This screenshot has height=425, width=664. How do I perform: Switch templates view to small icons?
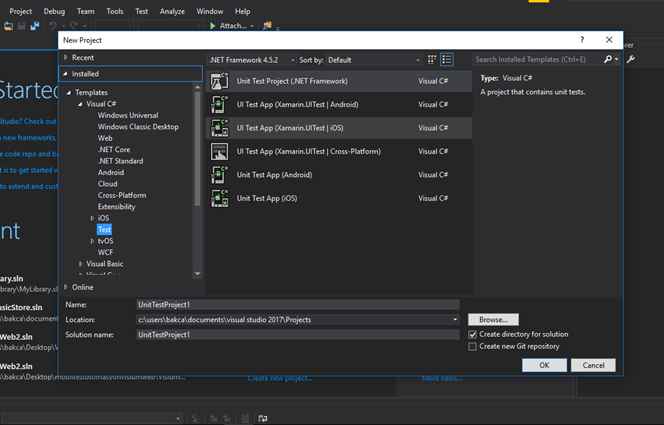coord(432,60)
